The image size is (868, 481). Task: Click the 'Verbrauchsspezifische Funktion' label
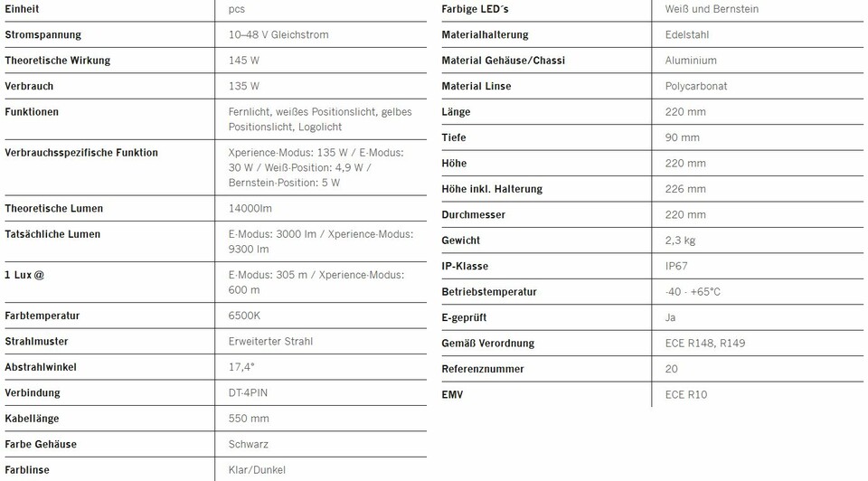[81, 153]
